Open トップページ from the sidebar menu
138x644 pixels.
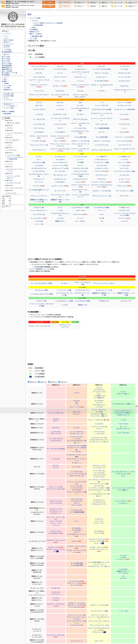pos(7,33)
